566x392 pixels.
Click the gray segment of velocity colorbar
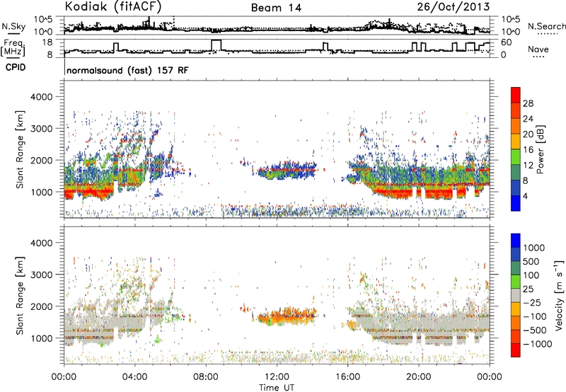tap(516, 295)
